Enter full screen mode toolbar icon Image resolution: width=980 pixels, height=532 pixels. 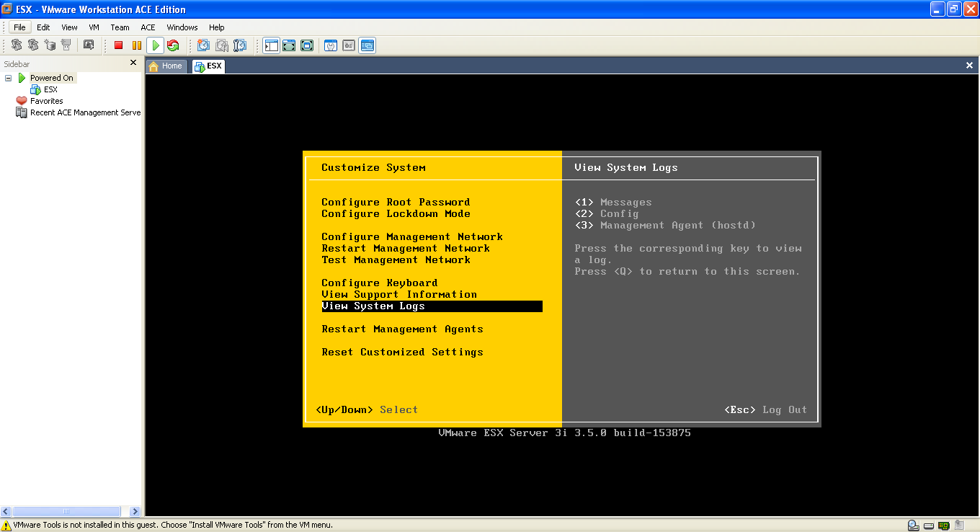point(307,45)
